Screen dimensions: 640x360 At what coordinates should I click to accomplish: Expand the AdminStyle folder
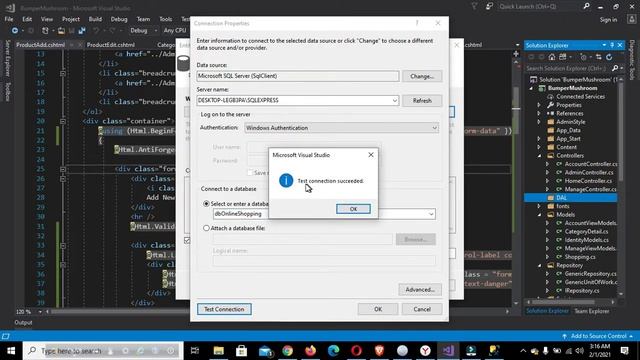[x=539, y=122]
